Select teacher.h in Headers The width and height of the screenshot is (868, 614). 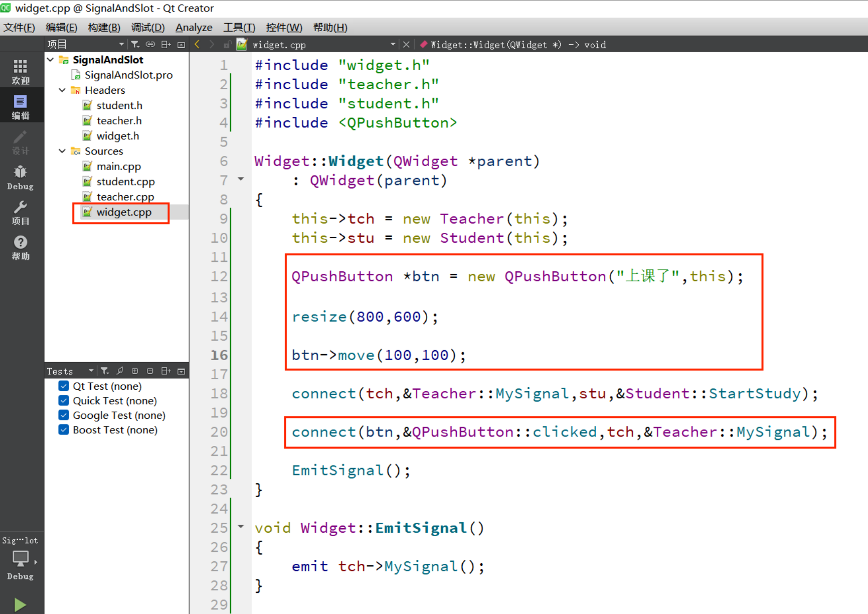coord(119,120)
